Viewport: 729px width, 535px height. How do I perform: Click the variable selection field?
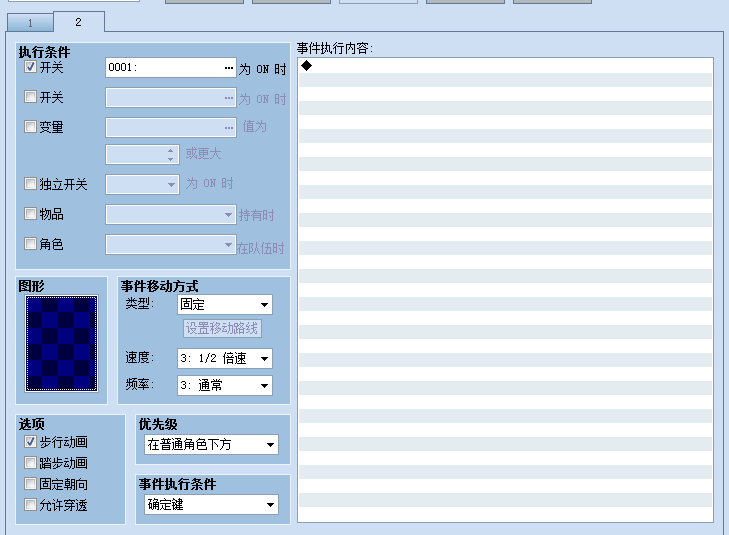(171, 127)
